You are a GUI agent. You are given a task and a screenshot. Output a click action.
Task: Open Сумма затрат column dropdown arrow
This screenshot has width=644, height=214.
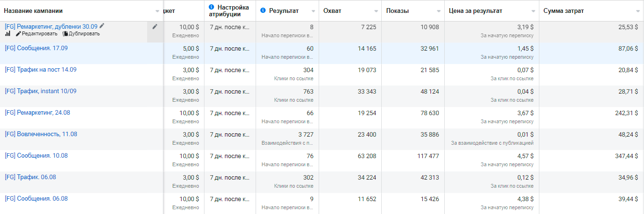pyautogui.click(x=638, y=11)
